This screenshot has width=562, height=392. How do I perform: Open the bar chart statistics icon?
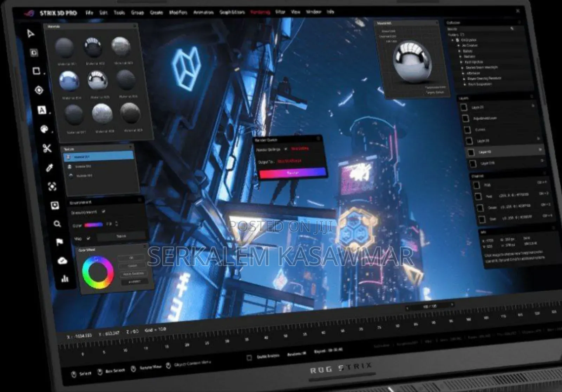65,279
